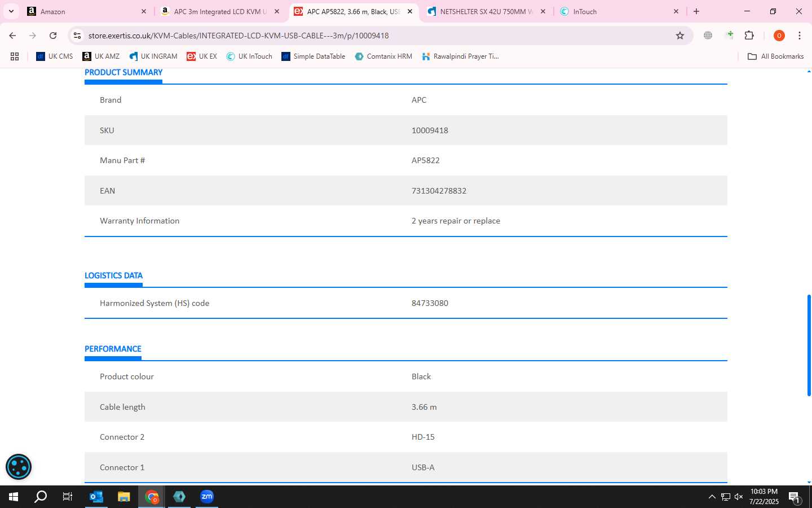812x508 pixels.
Task: Click the Brand value APC
Action: 419,100
